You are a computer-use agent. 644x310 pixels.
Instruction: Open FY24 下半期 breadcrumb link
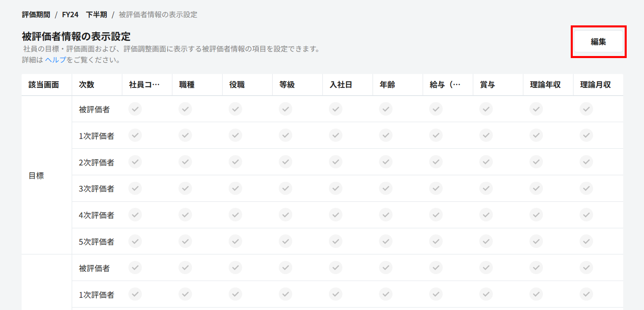click(84, 15)
